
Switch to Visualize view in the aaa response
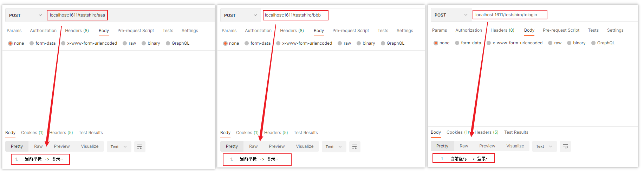pyautogui.click(x=90, y=146)
